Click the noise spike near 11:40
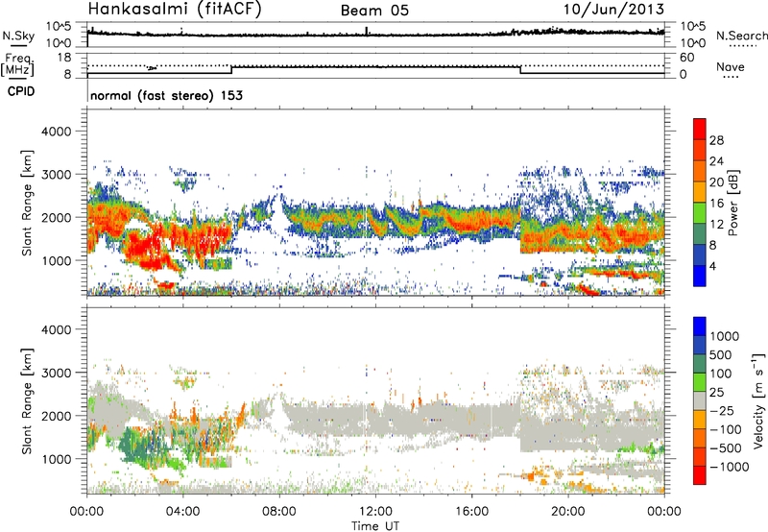Viewport: 768px width, 532px height. point(366,32)
